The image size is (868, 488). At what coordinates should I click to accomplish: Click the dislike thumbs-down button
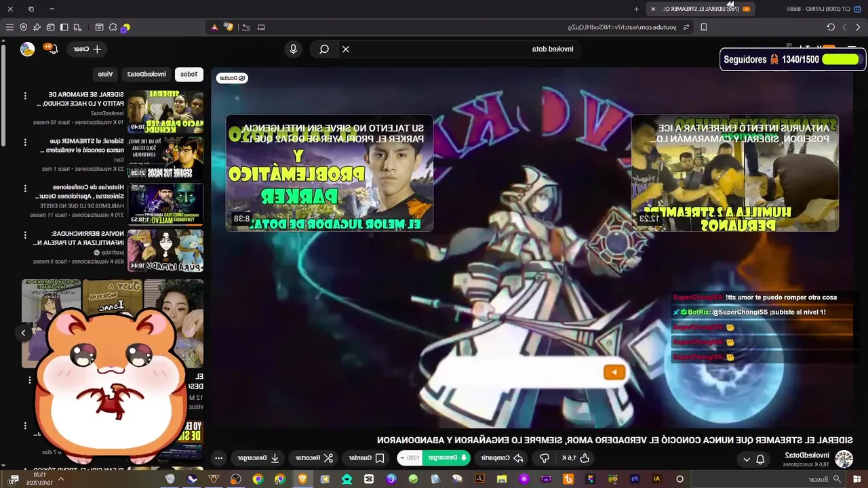[544, 458]
